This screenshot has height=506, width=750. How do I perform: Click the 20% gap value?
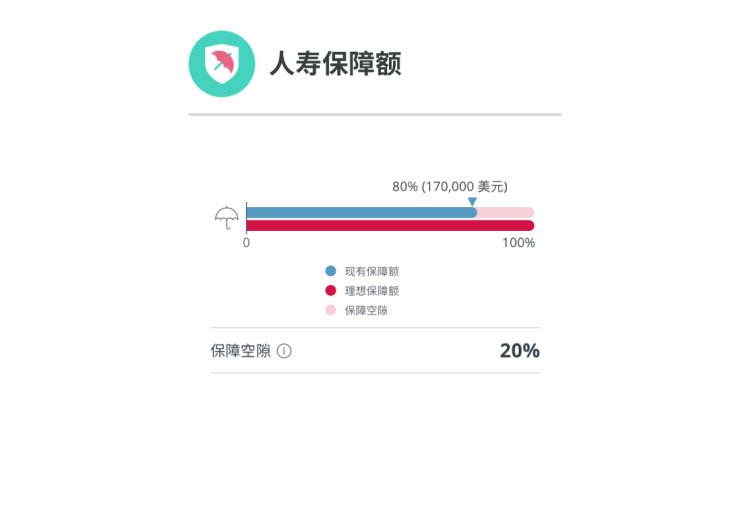pyautogui.click(x=520, y=351)
